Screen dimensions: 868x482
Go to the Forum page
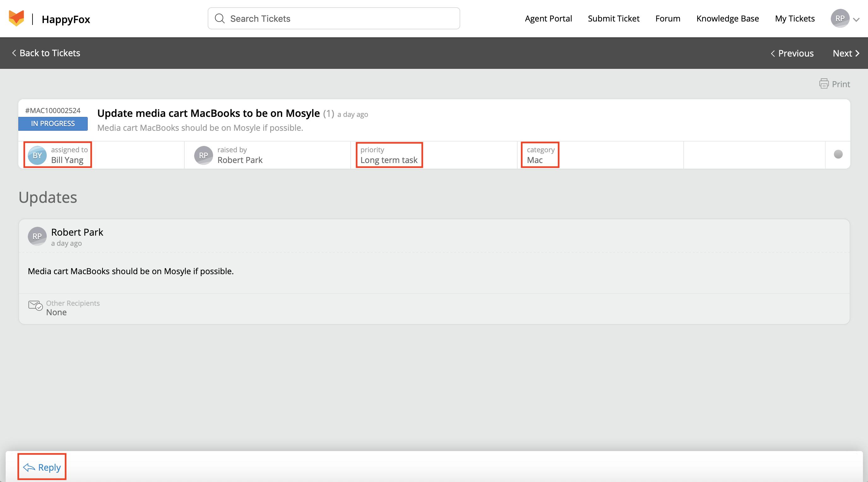click(x=668, y=18)
